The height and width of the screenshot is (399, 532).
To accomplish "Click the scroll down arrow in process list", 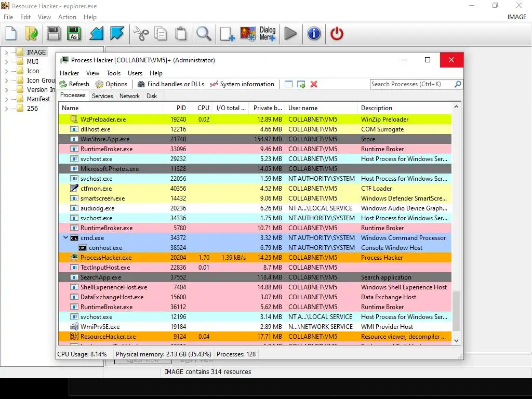I will click(456, 341).
